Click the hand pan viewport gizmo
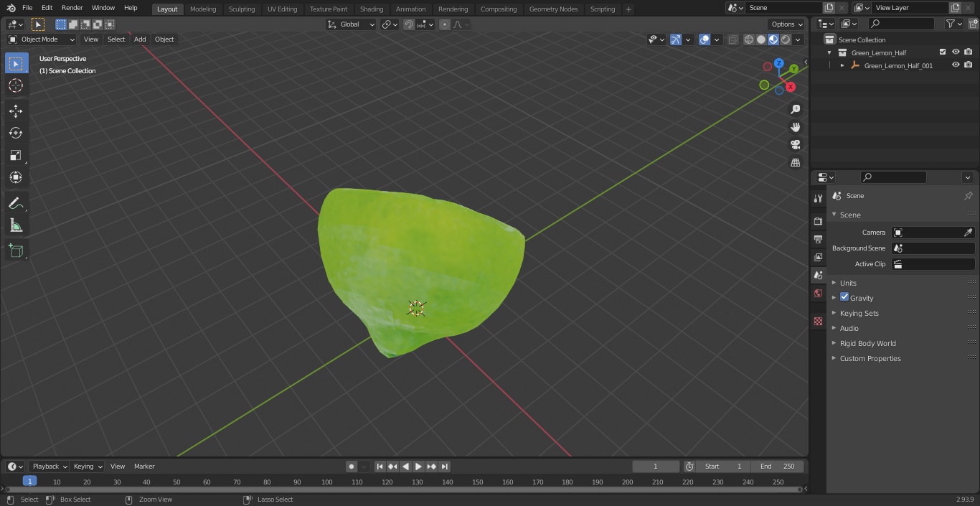The image size is (980, 506). coord(795,127)
